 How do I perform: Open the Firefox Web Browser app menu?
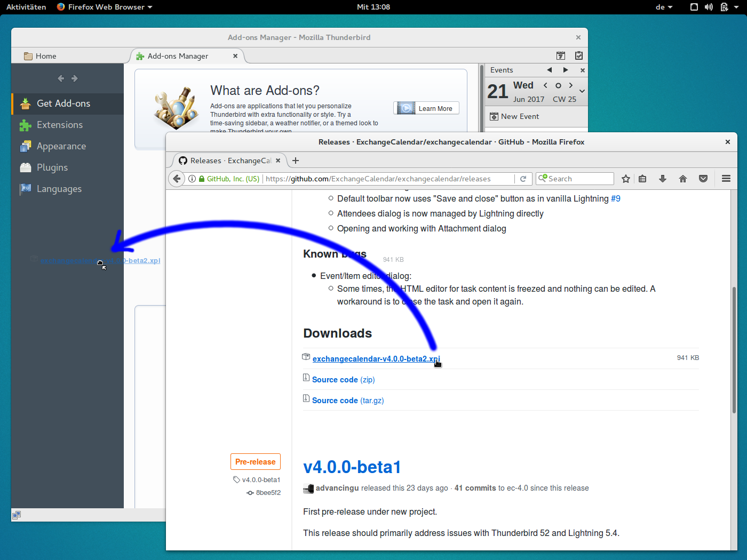pos(105,7)
